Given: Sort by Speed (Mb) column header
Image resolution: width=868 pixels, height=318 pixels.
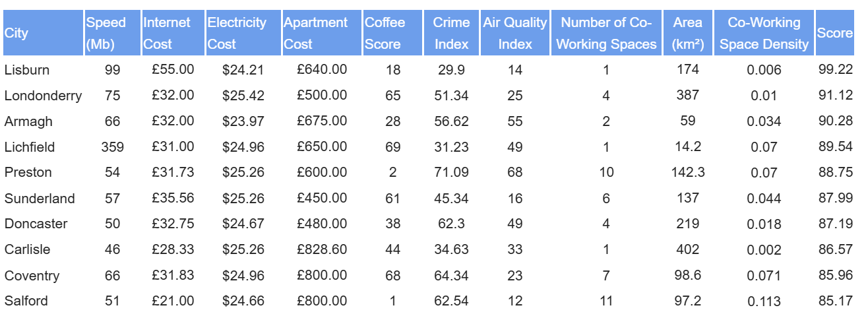Looking at the screenshot, I should [x=112, y=33].
